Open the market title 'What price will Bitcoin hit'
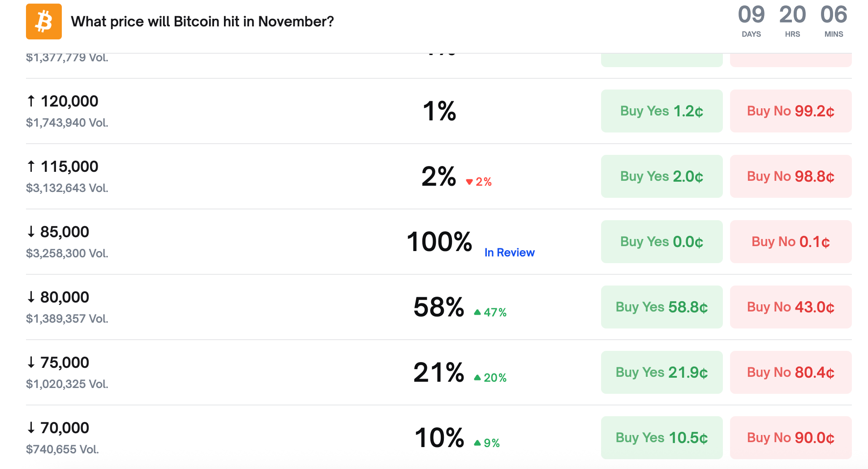The height and width of the screenshot is (469, 868). tap(202, 21)
